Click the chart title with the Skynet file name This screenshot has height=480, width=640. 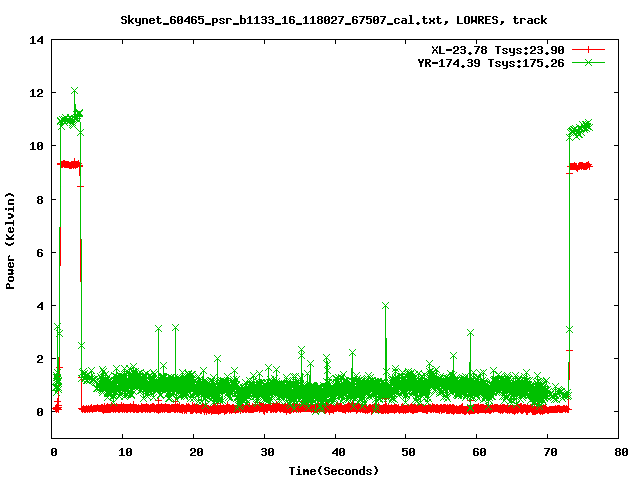[x=333, y=20]
